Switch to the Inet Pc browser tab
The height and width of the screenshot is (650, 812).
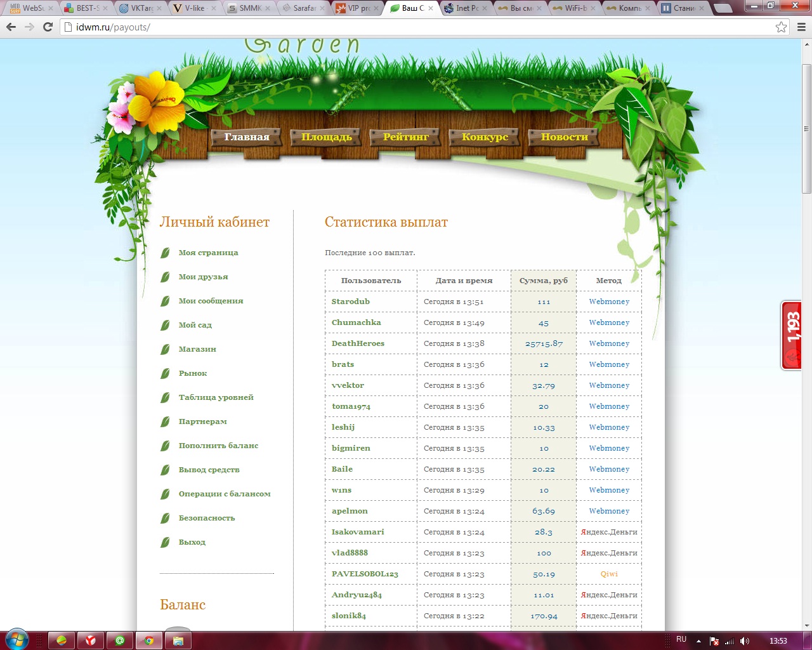(466, 8)
